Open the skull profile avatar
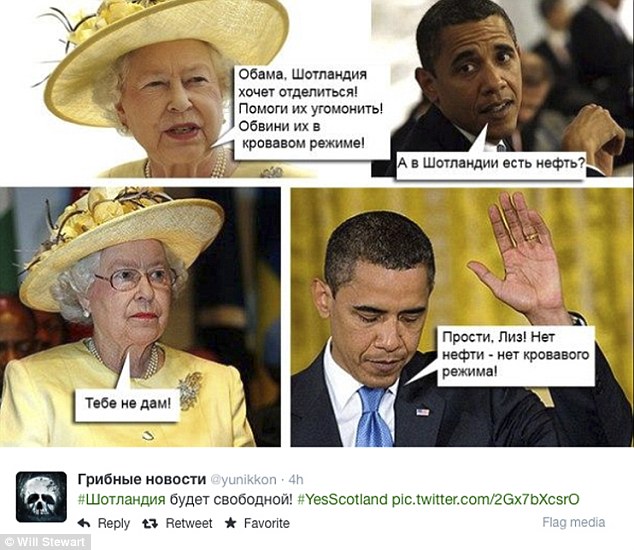Image resolution: width=634 pixels, height=550 pixels. (x=41, y=497)
